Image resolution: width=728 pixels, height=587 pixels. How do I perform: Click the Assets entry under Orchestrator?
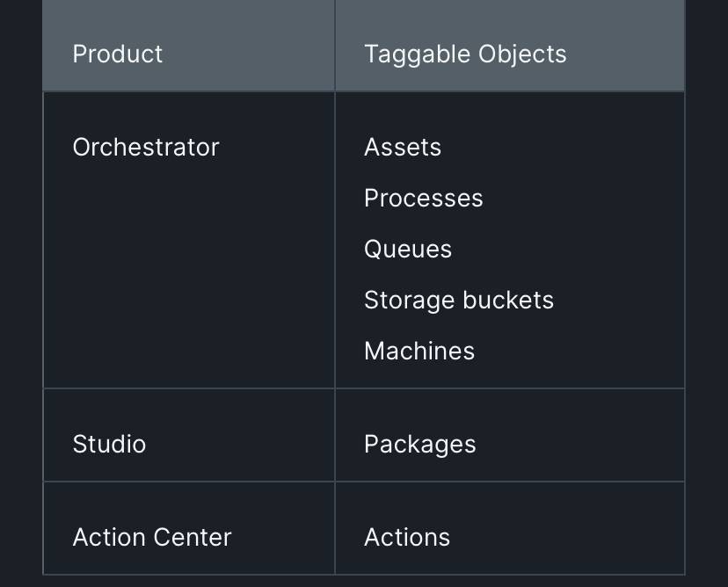tap(403, 148)
